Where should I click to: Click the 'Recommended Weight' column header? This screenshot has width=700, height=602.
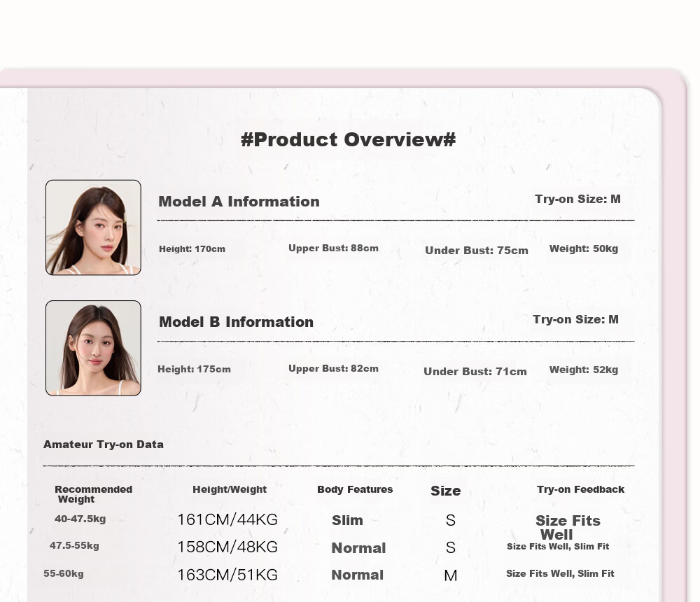[x=93, y=494]
